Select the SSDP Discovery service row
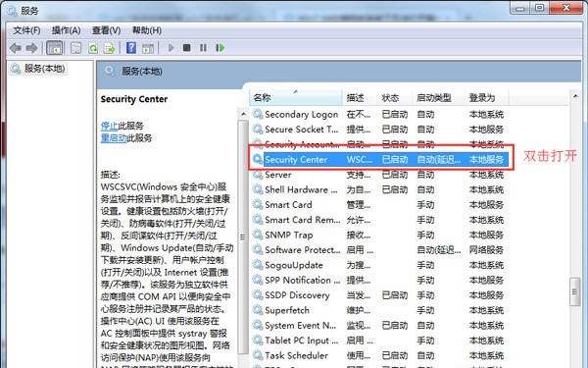Image resolution: width=588 pixels, height=368 pixels. pyautogui.click(x=379, y=295)
